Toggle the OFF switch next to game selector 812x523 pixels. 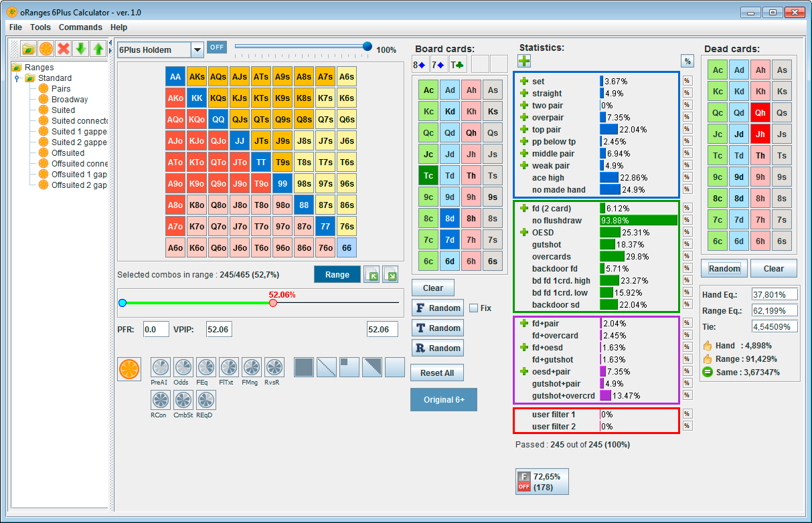click(x=216, y=47)
